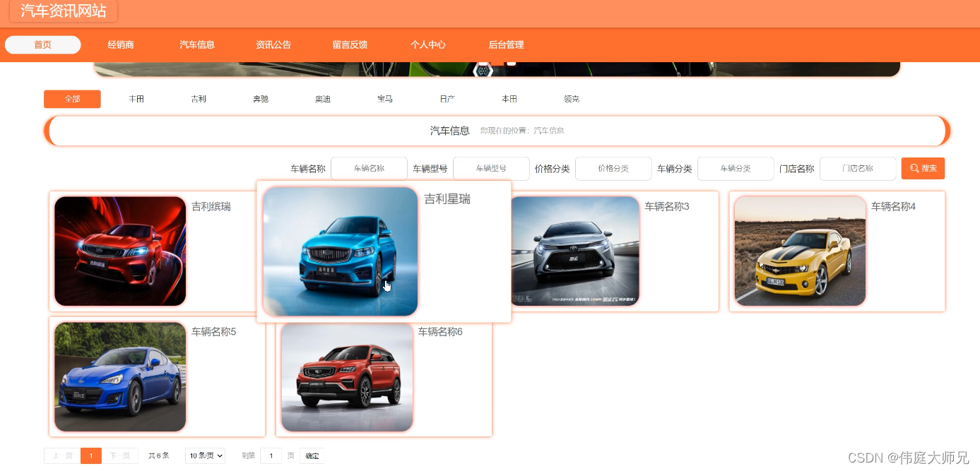Screen dimensions: 980x471
Task: Go to 资讯公告 in the navigation bar
Action: coord(273,44)
